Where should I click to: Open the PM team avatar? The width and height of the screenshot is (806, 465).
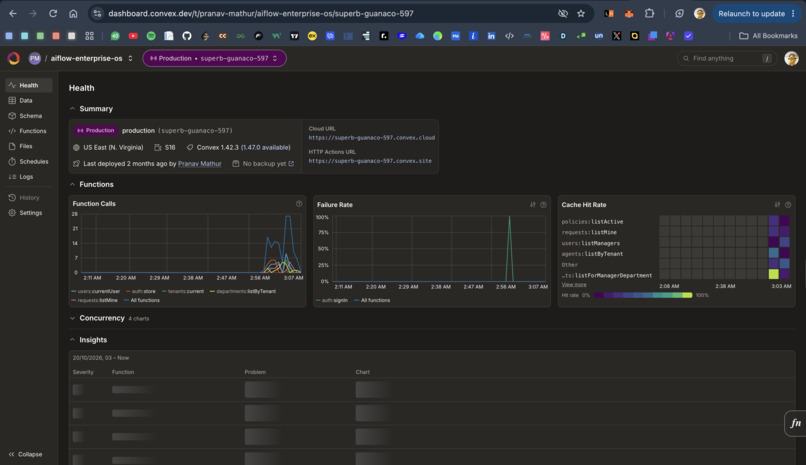click(x=34, y=59)
